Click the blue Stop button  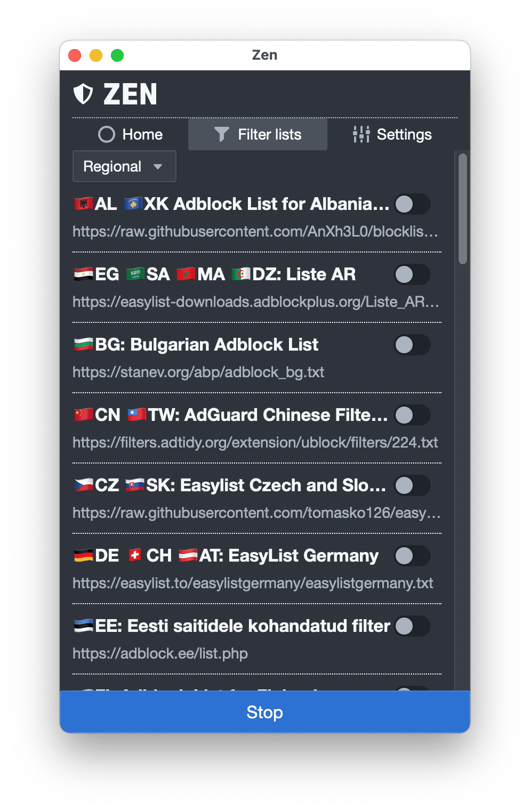tap(265, 712)
